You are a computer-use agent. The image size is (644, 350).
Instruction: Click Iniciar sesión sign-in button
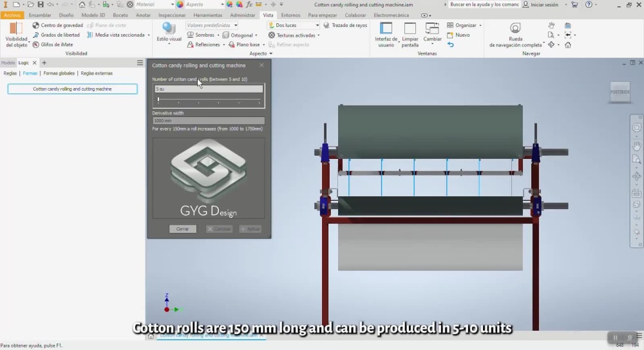coord(540,5)
